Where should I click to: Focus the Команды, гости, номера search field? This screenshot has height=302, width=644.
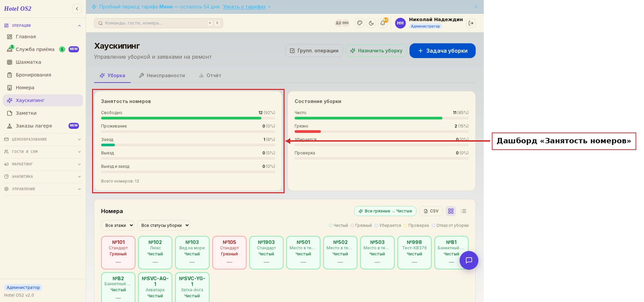pos(159,23)
